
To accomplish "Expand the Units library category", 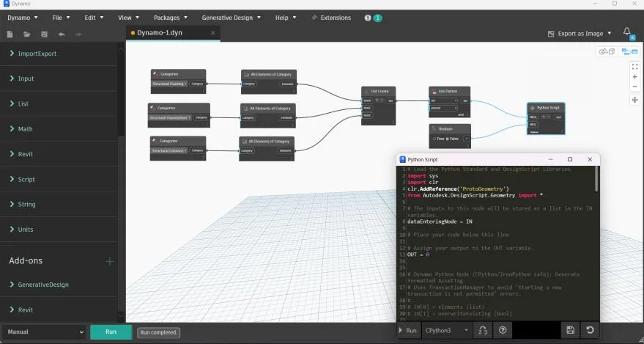I will coord(59,230).
